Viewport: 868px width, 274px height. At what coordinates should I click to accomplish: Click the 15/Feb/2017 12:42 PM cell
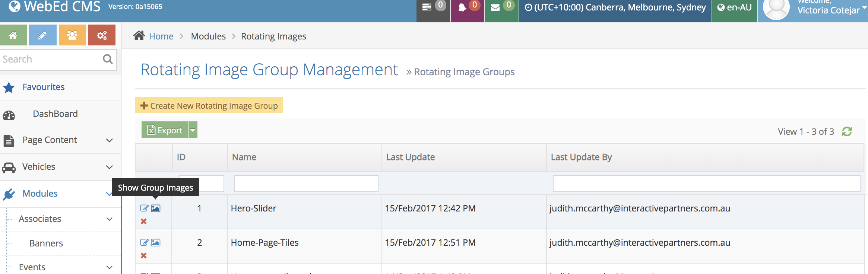tap(464, 212)
